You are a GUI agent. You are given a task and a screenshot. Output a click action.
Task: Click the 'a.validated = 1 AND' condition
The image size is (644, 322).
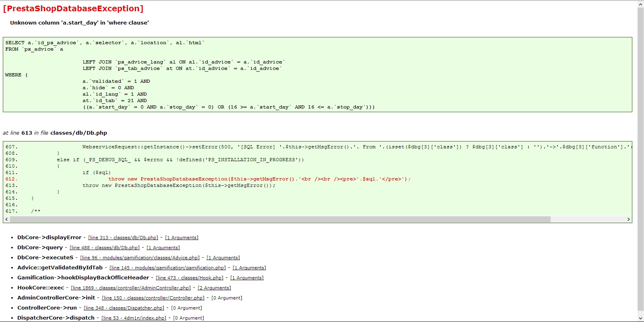click(x=116, y=81)
